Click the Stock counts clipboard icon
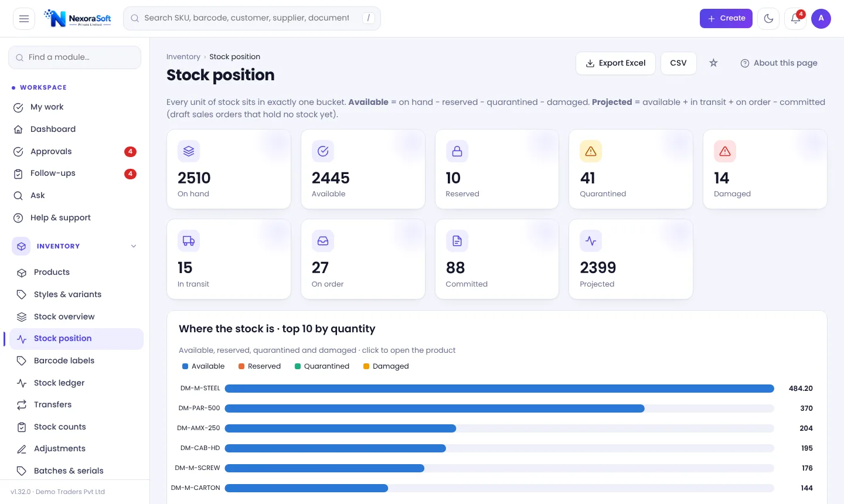 (22, 427)
